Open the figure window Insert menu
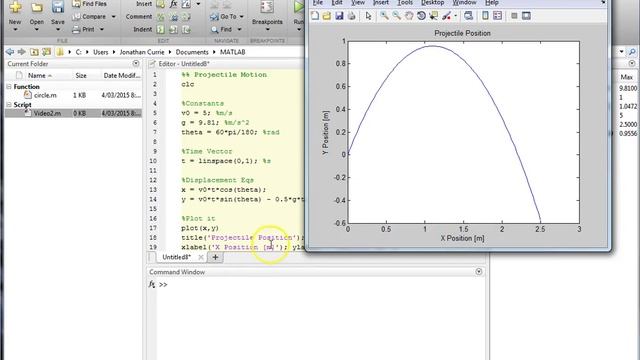 point(381,2)
